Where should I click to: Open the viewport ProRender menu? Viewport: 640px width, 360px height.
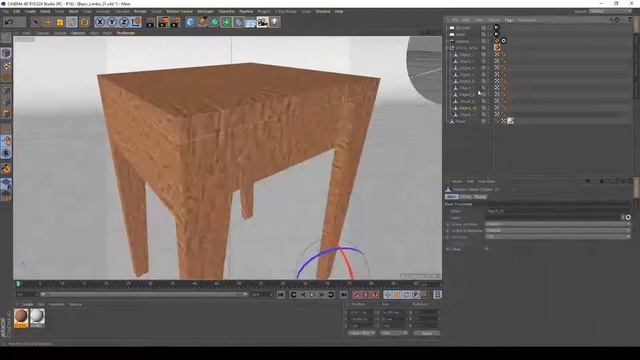[126, 33]
